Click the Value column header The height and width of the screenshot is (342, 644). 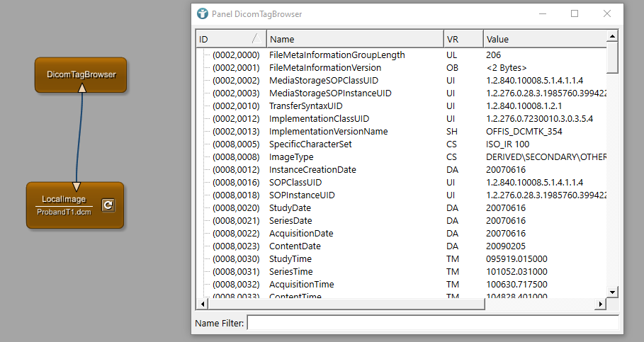tap(546, 39)
